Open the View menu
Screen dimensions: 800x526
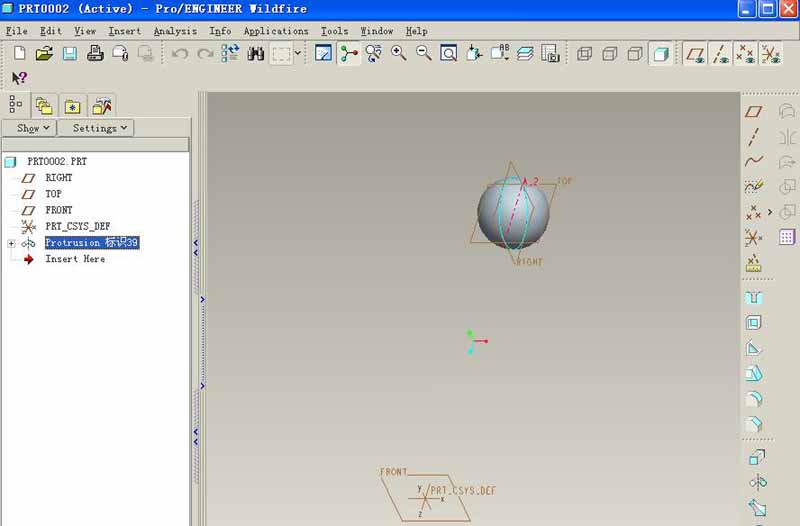tap(85, 31)
